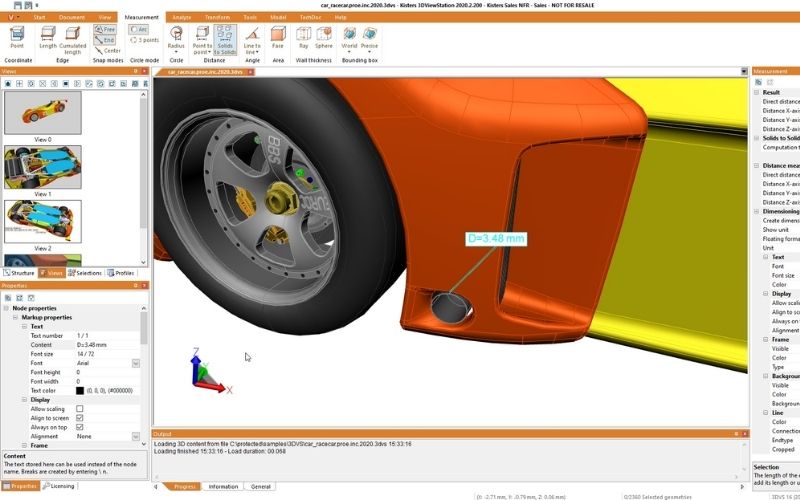
Task: Collapse the Text section in Properties
Action: 24,327
